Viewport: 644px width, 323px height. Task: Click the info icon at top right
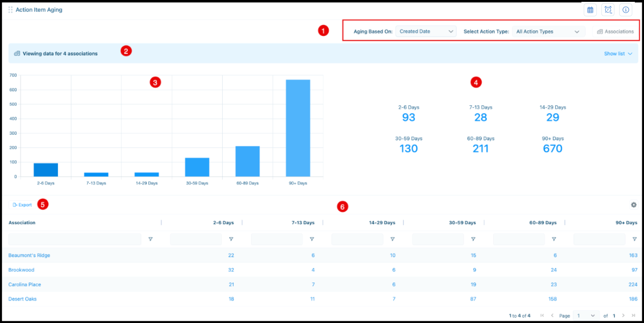click(x=626, y=10)
